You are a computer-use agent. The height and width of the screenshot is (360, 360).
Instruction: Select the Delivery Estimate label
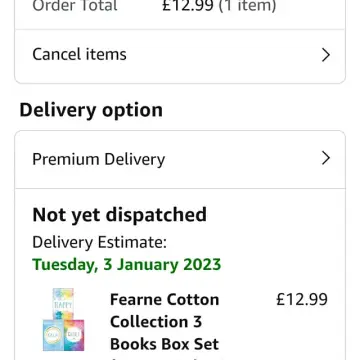99,242
